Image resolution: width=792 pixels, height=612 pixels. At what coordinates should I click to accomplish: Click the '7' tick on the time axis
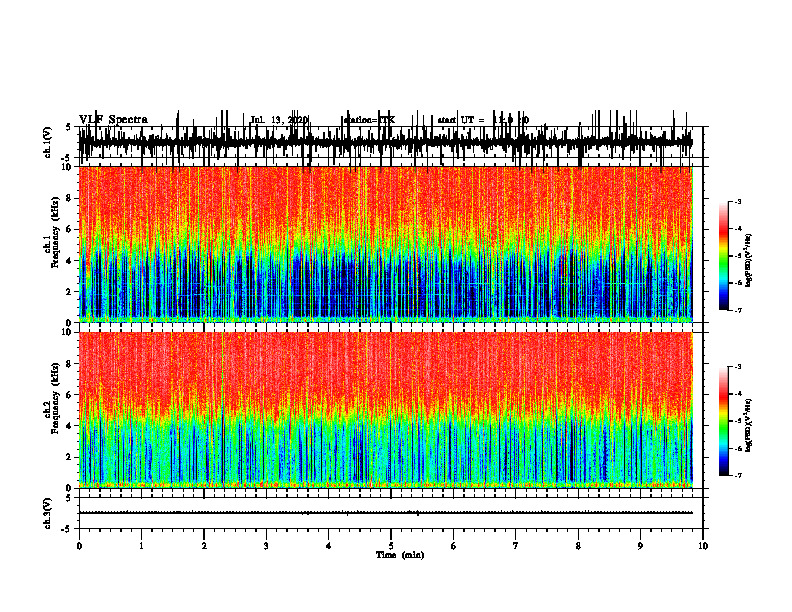tap(516, 546)
